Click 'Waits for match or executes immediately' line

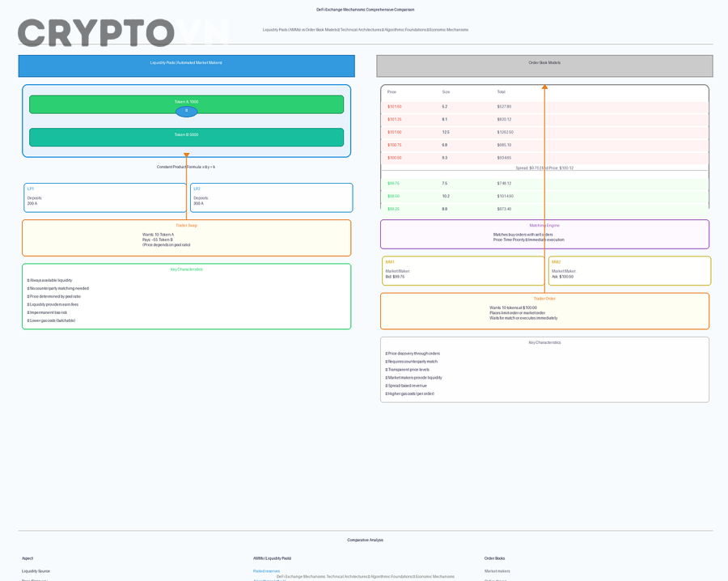click(523, 318)
